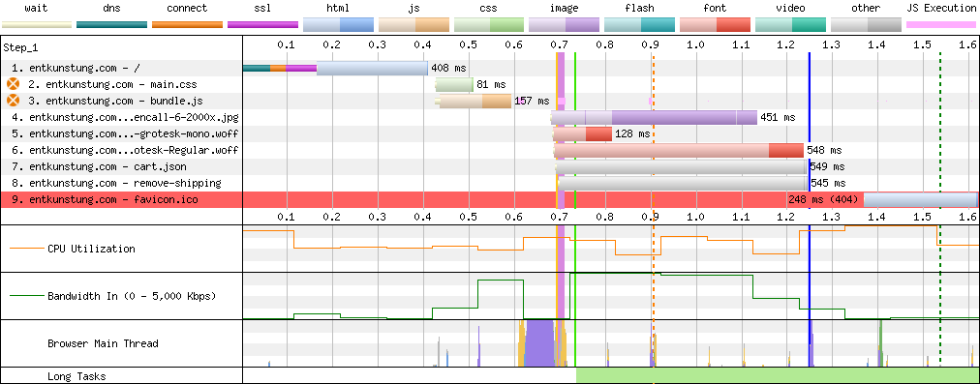Image resolution: width=980 pixels, height=384 pixels.
Task: Click the Browser Main Thread label
Action: pos(103,343)
